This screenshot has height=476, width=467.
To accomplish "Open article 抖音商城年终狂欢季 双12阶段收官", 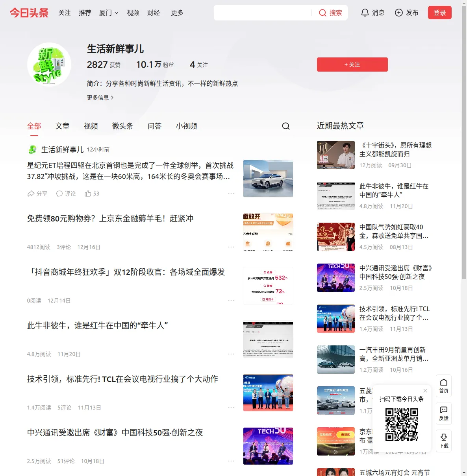I will pyautogui.click(x=126, y=272).
